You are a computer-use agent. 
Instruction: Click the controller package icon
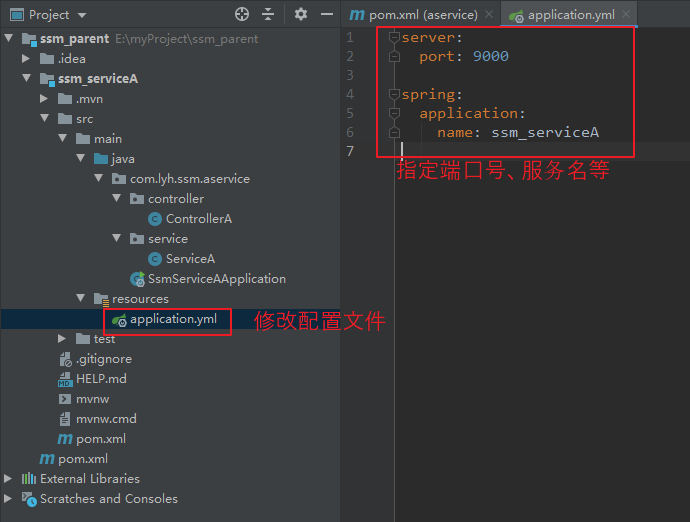point(137,199)
